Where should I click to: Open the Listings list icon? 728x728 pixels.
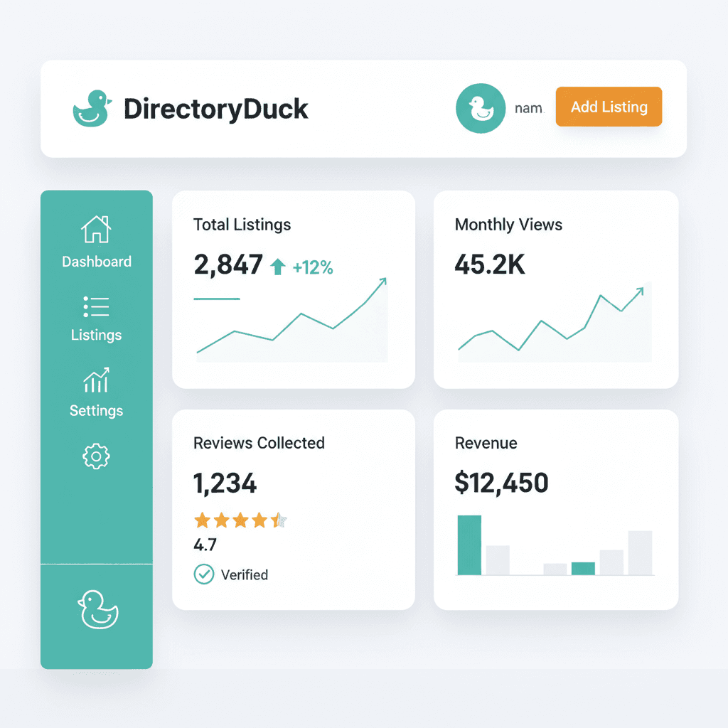pos(96,307)
